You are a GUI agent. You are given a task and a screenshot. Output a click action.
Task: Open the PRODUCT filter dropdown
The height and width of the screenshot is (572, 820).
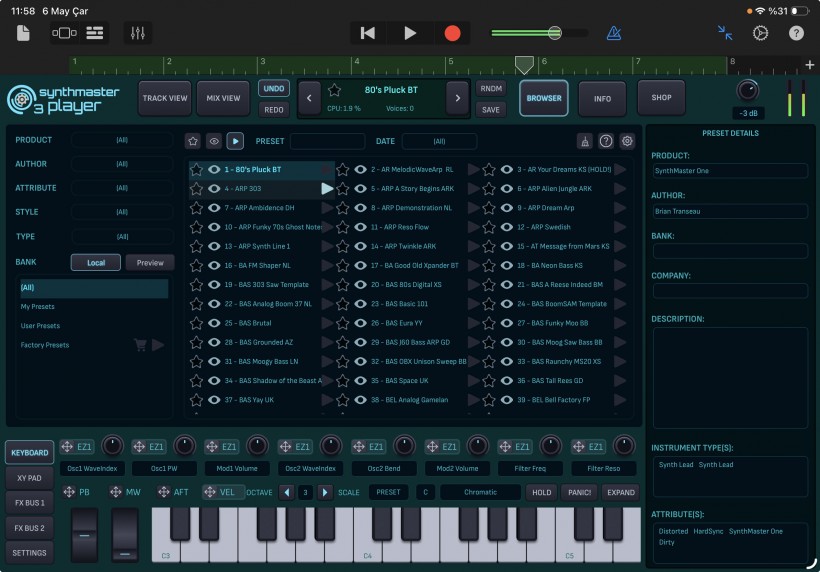(x=122, y=140)
